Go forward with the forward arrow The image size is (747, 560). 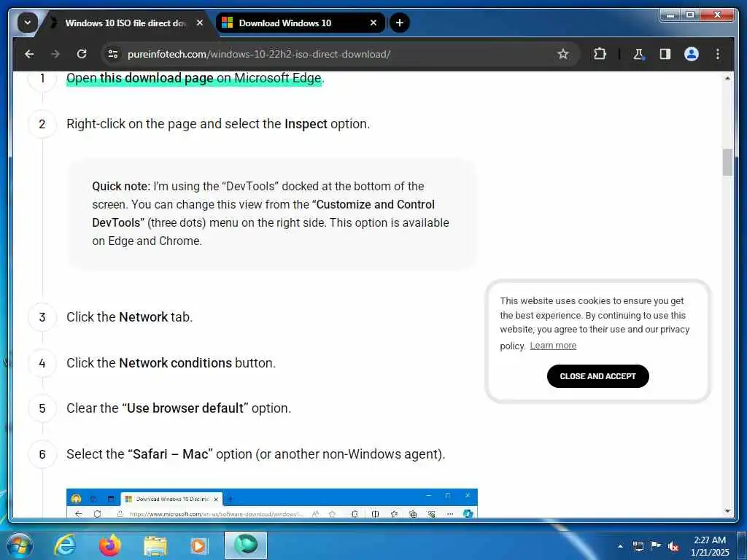coord(55,54)
